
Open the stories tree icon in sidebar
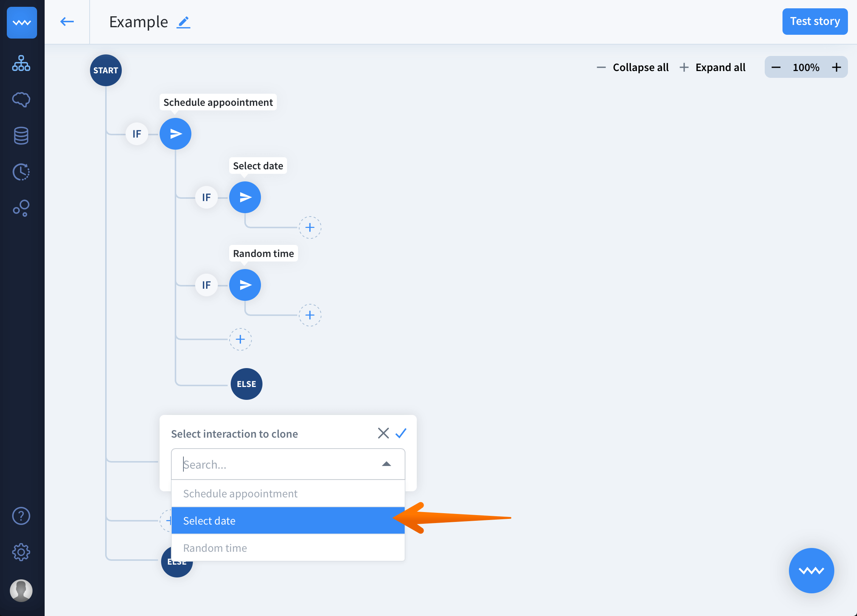[21, 63]
